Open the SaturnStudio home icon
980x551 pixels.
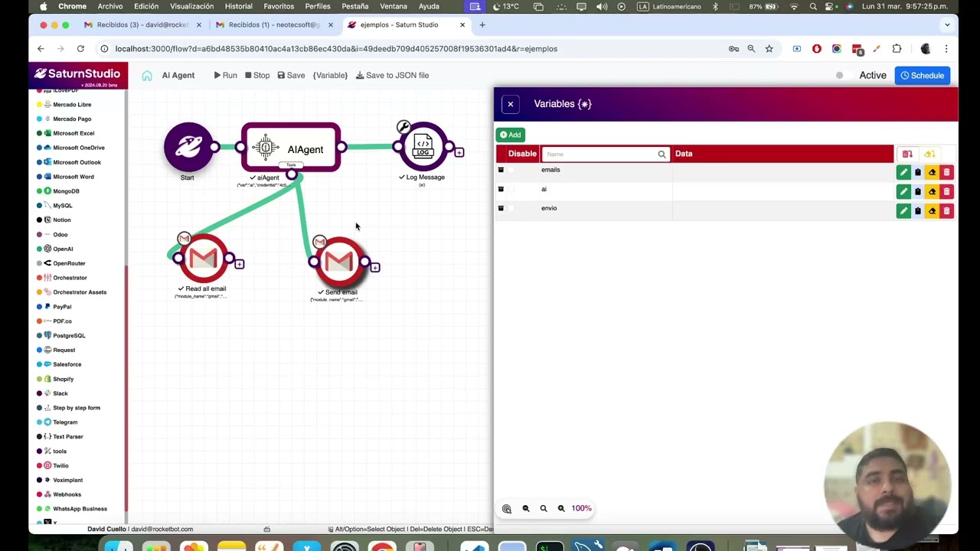(147, 75)
